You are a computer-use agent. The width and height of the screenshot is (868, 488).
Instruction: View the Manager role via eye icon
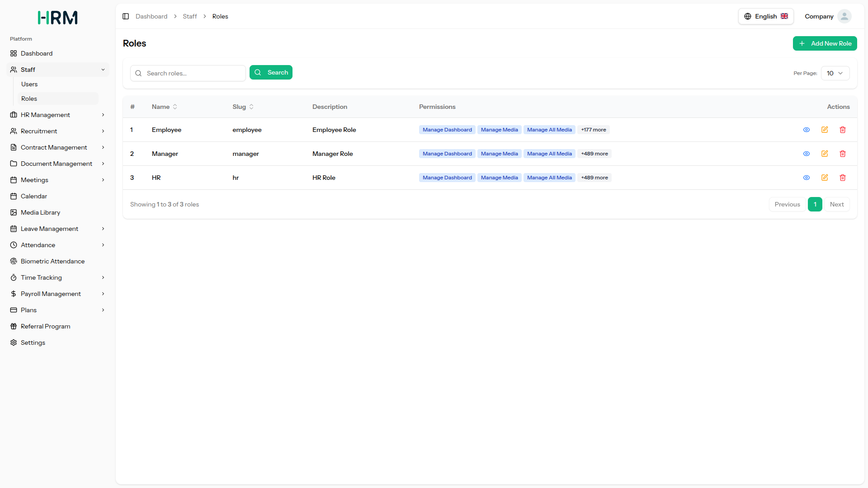pos(807,154)
